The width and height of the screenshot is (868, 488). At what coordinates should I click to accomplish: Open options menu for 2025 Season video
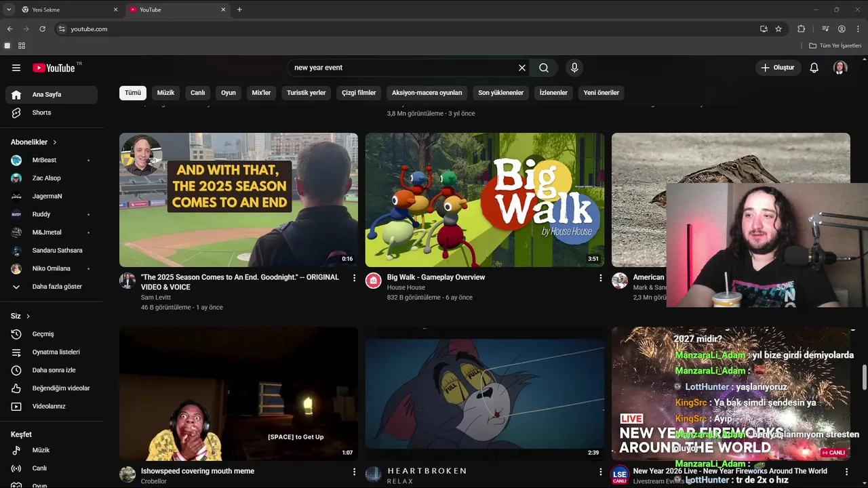[354, 278]
